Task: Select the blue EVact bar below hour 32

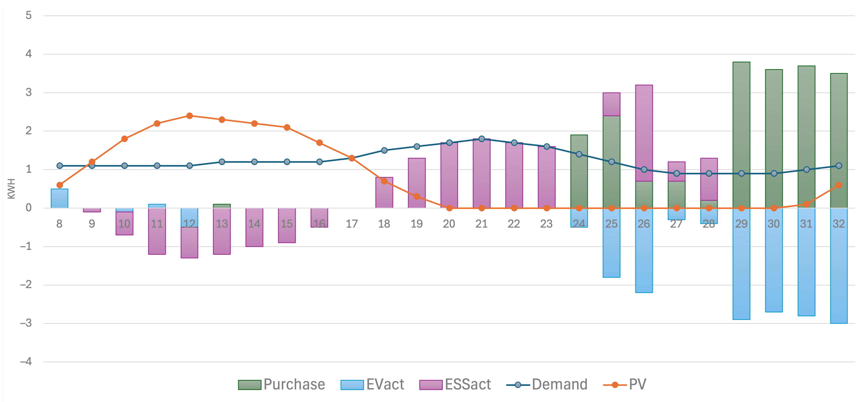Action: pos(838,266)
